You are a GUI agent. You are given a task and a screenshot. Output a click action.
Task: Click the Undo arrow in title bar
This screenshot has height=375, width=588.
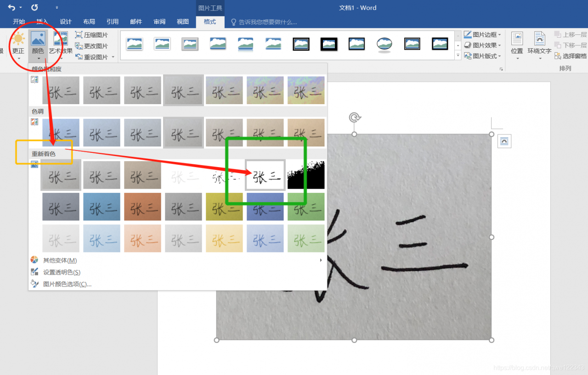[x=11, y=8]
